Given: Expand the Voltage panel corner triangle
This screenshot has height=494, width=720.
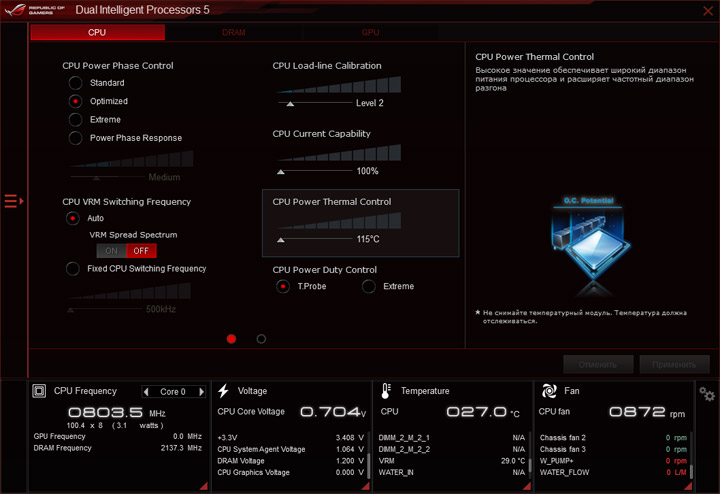Looking at the screenshot, I should tap(366, 486).
